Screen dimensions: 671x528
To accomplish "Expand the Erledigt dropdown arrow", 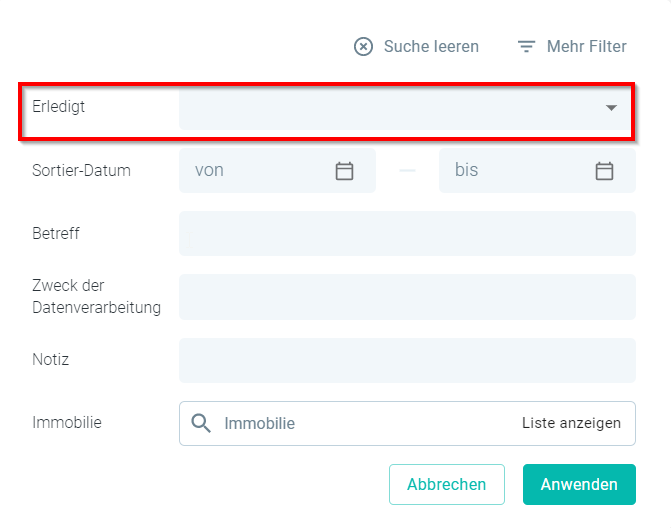I will [x=611, y=107].
